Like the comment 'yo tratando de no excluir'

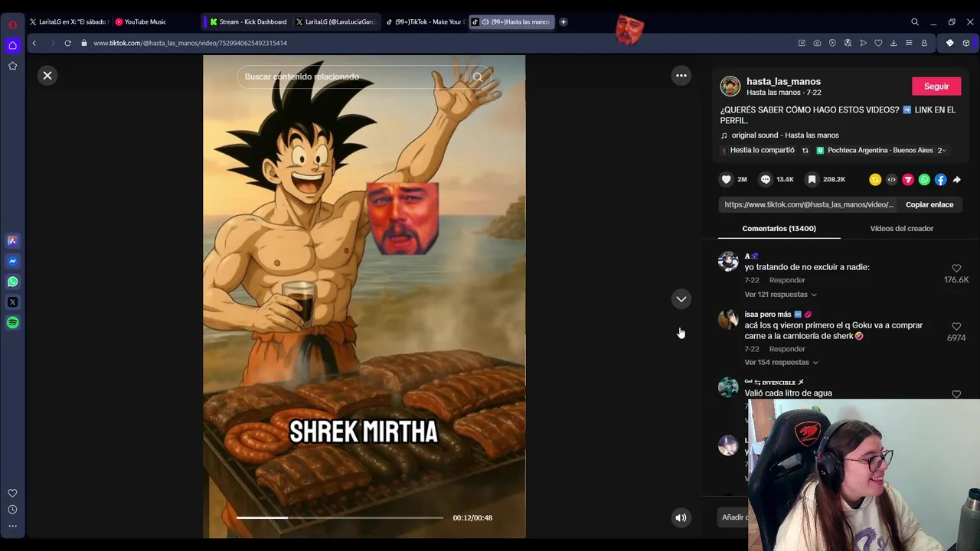(x=956, y=269)
